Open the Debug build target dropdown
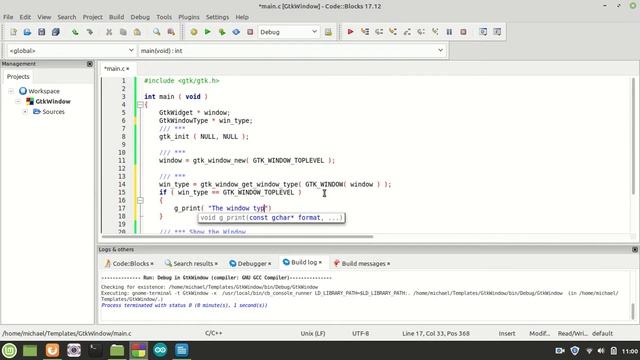Screen dimensions: 640x360 [x=288, y=32]
